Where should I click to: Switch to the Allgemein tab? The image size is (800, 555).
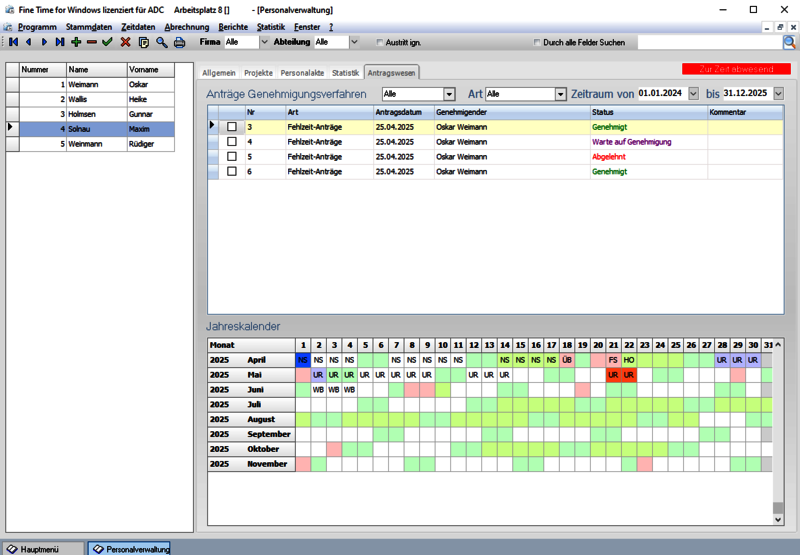pos(219,73)
